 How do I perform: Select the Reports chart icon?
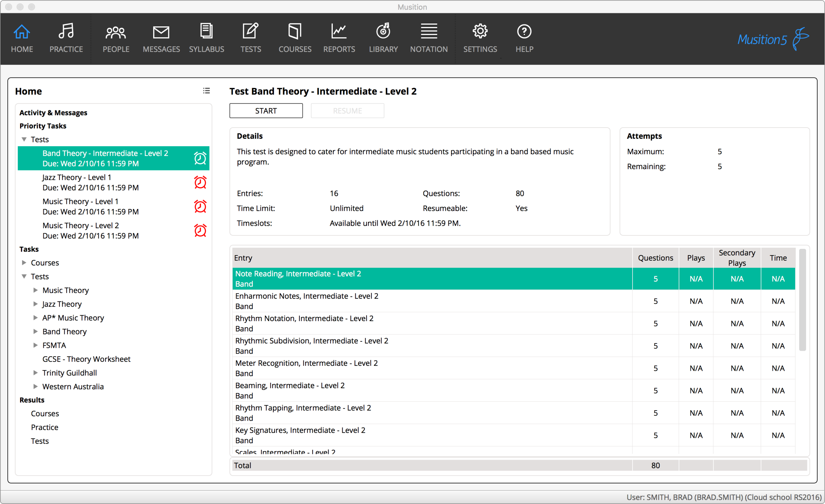(339, 31)
